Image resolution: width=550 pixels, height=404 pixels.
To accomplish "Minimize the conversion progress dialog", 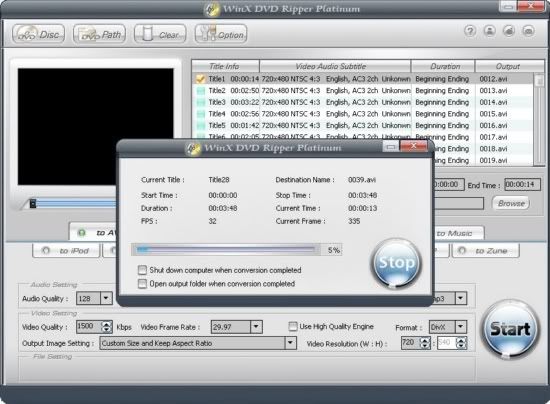I will click(391, 147).
